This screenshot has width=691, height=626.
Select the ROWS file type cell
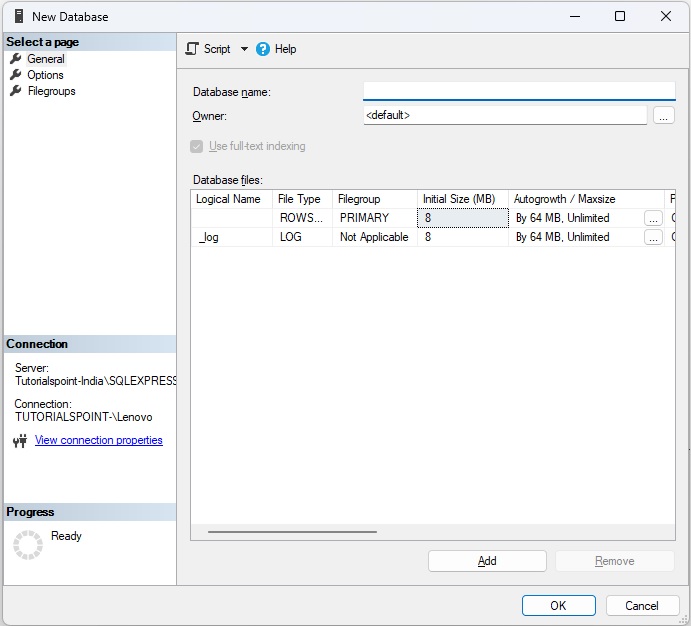click(302, 218)
